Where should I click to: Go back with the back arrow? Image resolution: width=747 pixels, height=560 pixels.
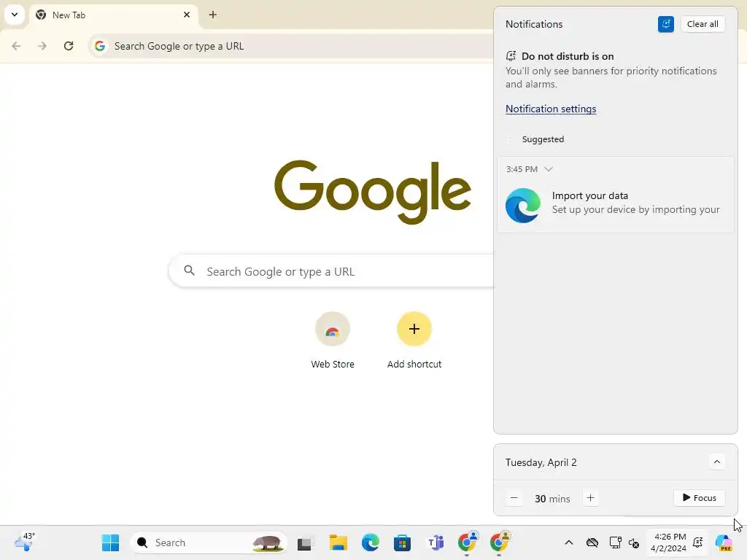click(16, 46)
